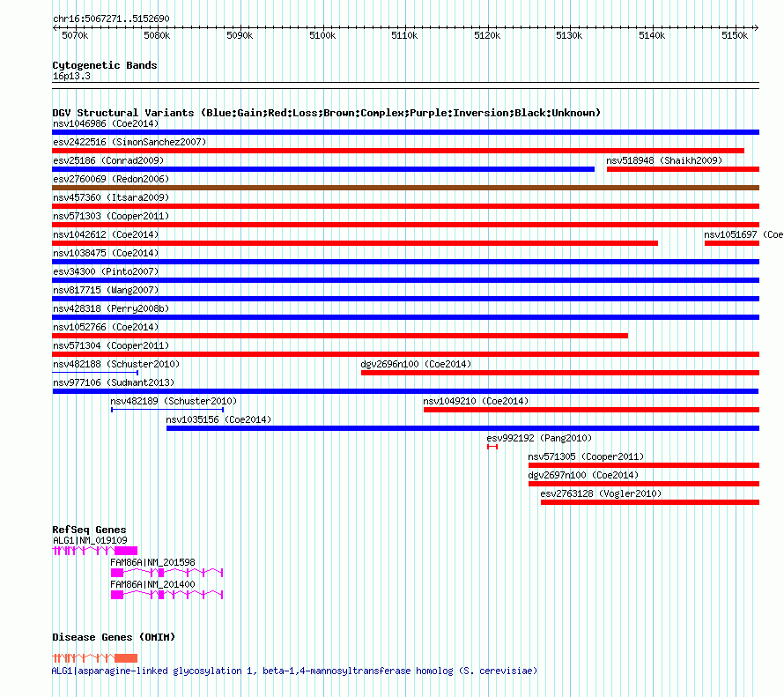Click the chr16:5067271..5152690 coordinate label
The height and width of the screenshot is (697, 784).
[x=111, y=19]
